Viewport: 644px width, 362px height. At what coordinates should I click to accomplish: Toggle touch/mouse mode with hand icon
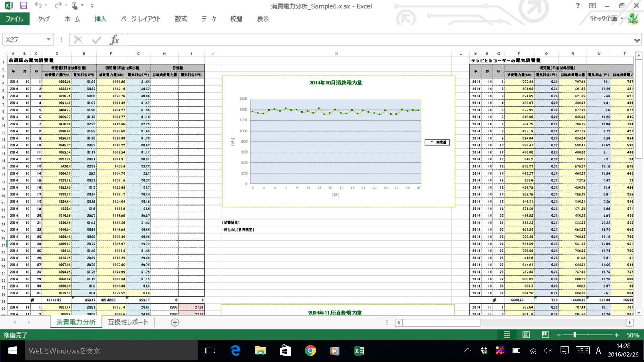coord(75,6)
